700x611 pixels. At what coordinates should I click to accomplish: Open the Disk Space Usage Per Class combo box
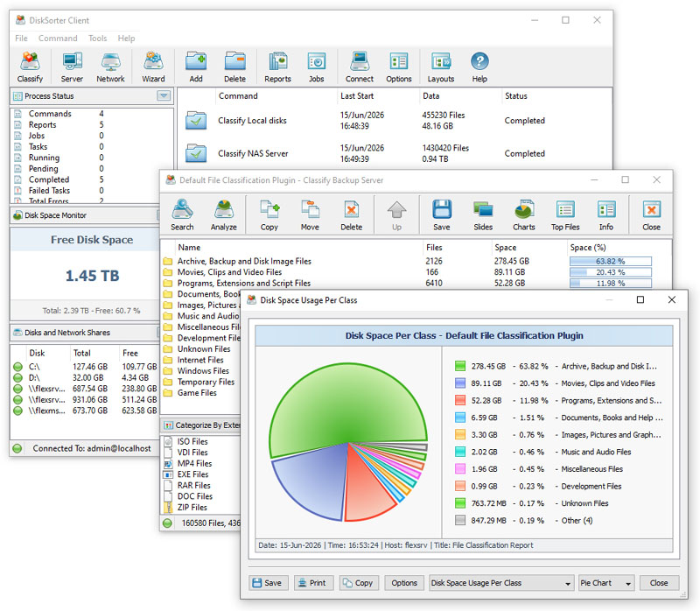(x=501, y=583)
